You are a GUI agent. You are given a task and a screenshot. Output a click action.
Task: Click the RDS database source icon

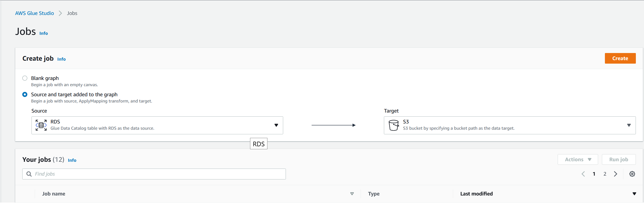41,125
